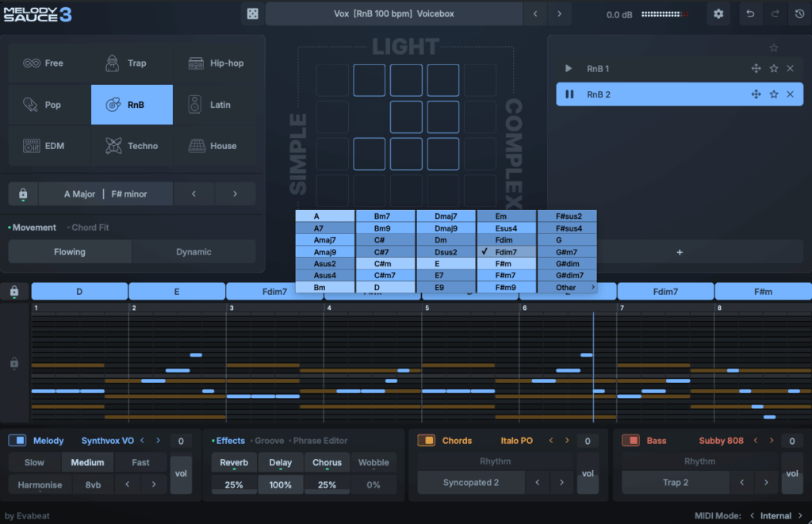This screenshot has height=524, width=812.
Task: Set movement to Dynamic
Action: (x=193, y=251)
